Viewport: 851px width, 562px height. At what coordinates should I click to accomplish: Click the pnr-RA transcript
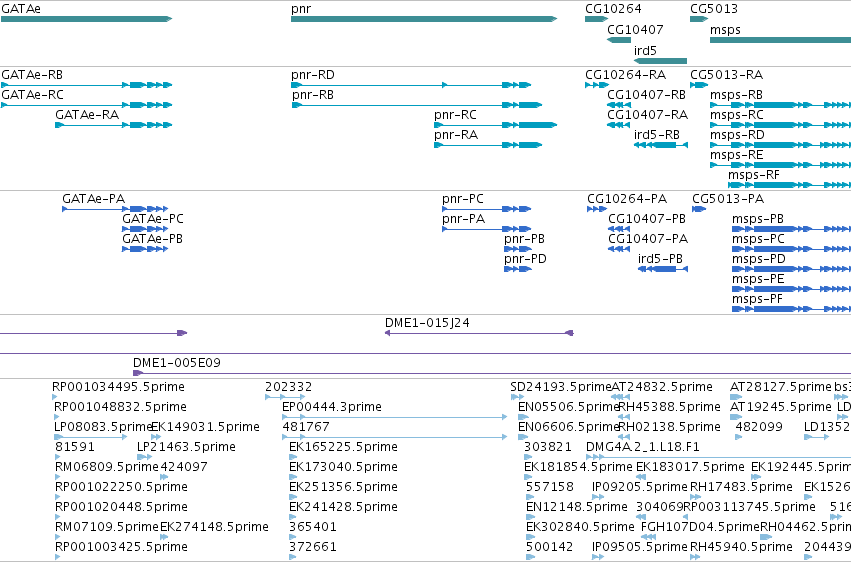[x=488, y=145]
